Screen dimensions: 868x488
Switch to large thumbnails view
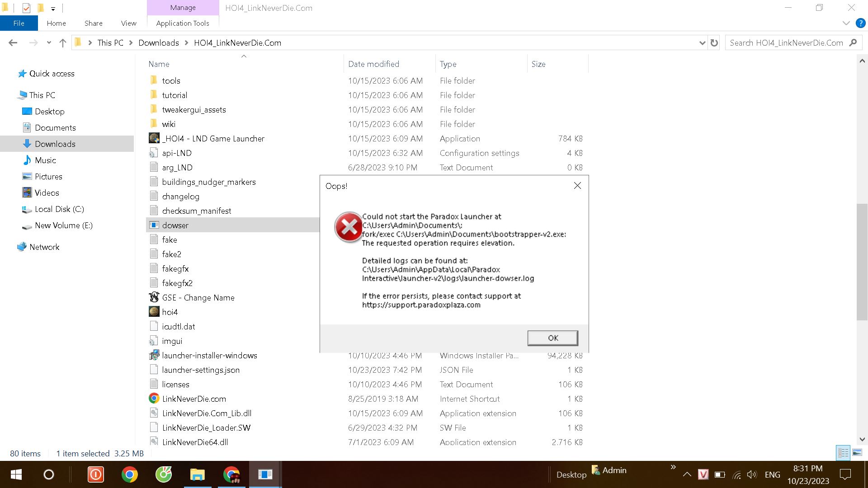point(857,453)
